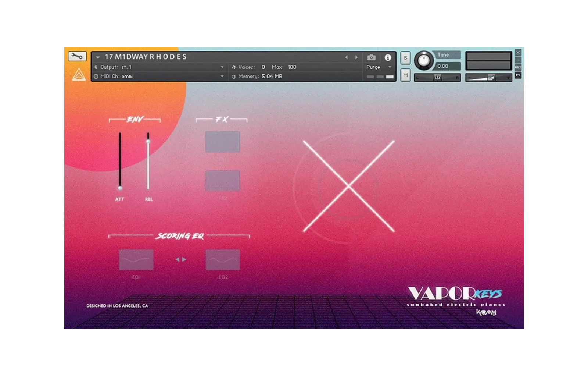588x376 pixels.
Task: Open the instrument info (i) icon
Action: [387, 57]
